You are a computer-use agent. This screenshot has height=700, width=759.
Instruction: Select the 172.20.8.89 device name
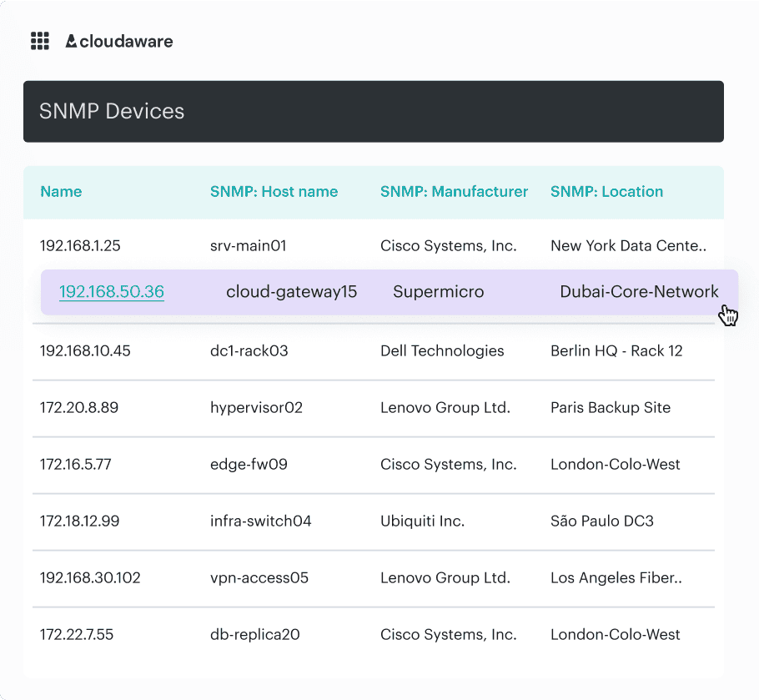pyautogui.click(x=79, y=407)
